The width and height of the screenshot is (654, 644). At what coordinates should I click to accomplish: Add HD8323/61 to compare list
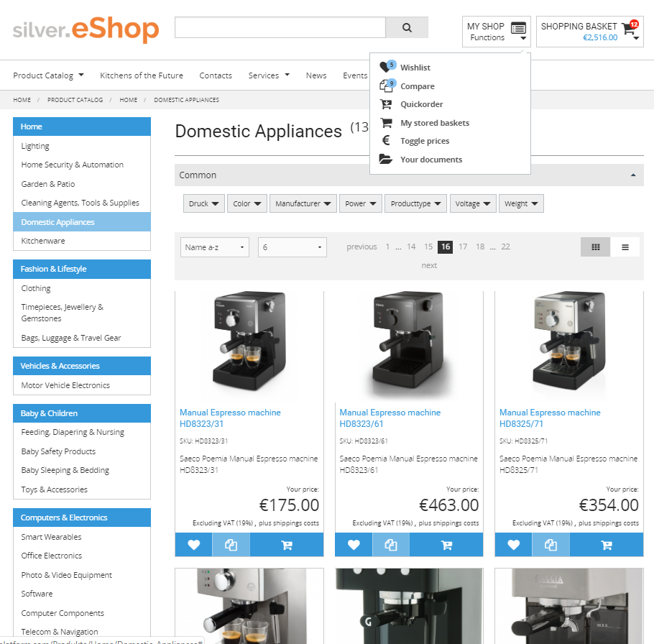click(x=391, y=545)
